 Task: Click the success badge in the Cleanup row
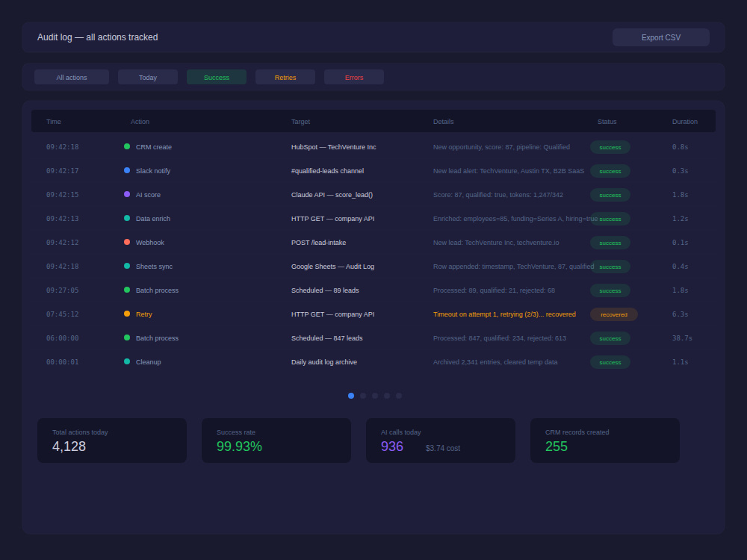coord(610,362)
